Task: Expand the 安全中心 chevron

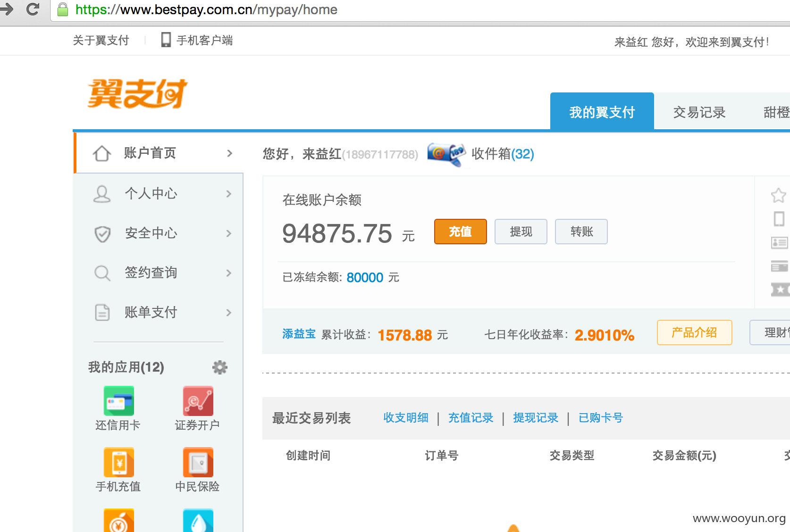Action: click(229, 233)
